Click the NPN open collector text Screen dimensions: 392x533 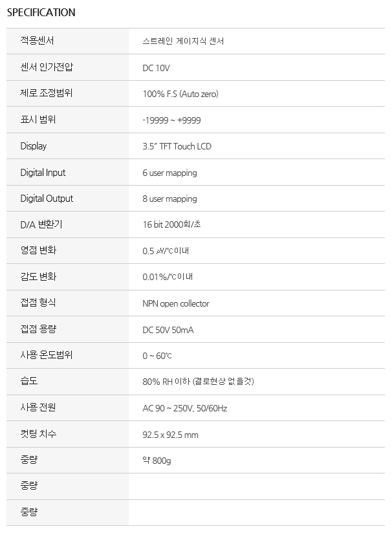176,303
